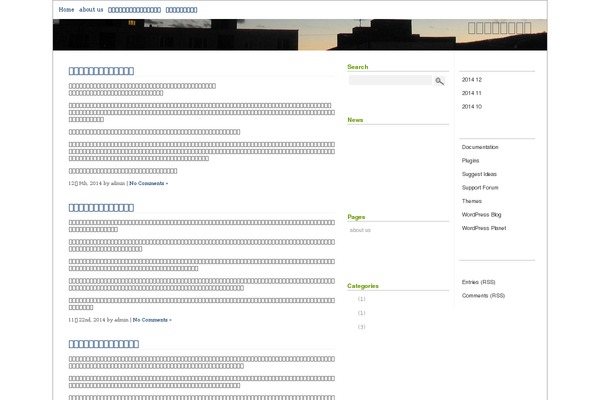Visit the WordPress Blog link
The width and height of the screenshot is (600, 400).
[481, 215]
